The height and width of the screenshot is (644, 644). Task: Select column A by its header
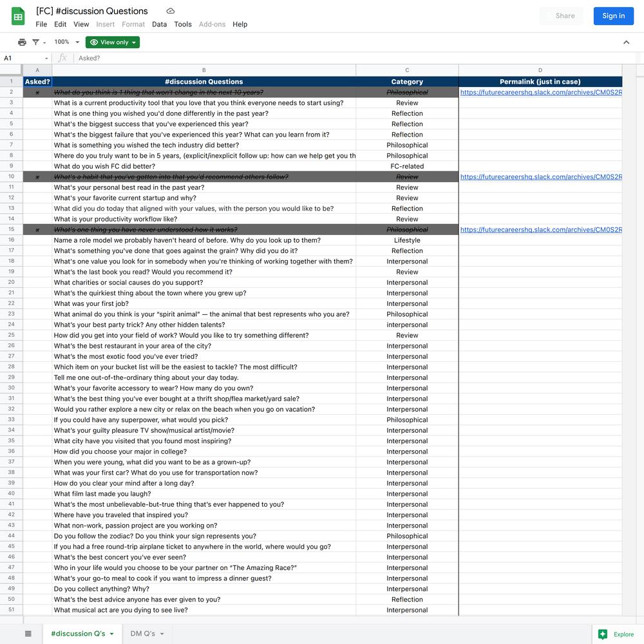[37, 70]
